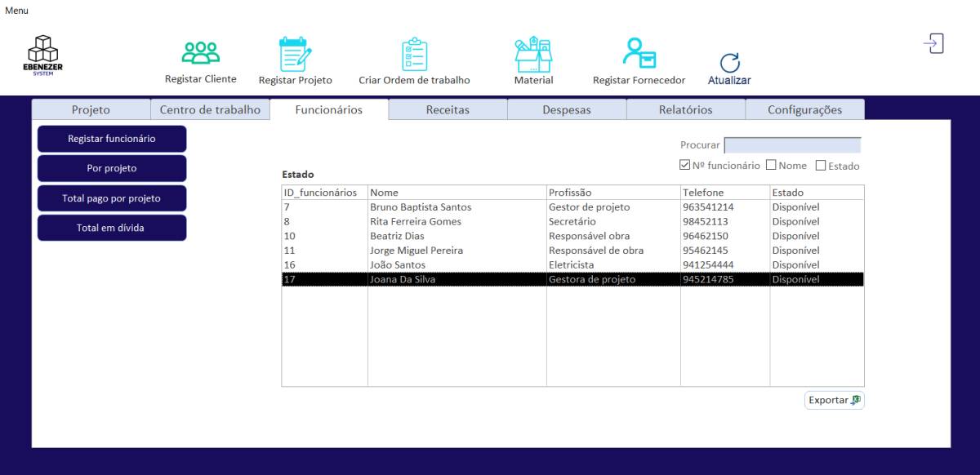Image resolution: width=980 pixels, height=475 pixels.
Task: Click the Telefone column header
Action: point(725,193)
